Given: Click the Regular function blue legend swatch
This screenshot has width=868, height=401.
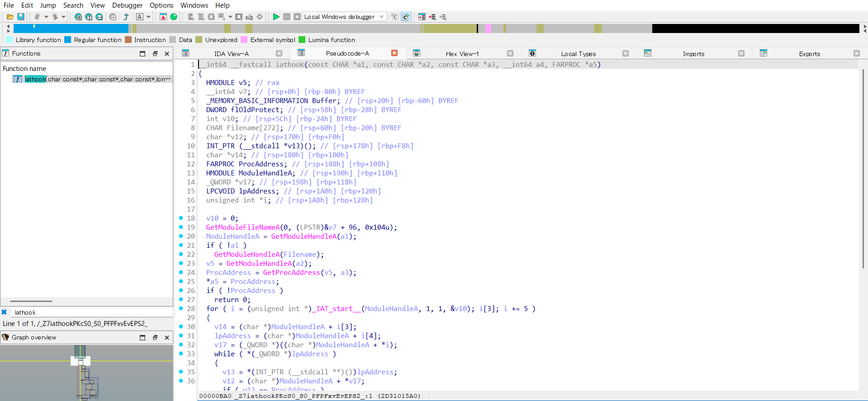Looking at the screenshot, I should pos(68,40).
